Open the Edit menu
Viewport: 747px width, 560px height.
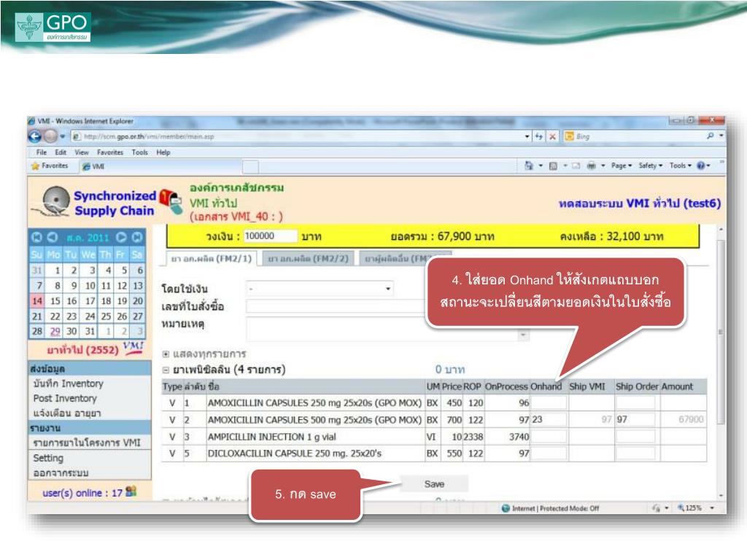click(x=61, y=152)
